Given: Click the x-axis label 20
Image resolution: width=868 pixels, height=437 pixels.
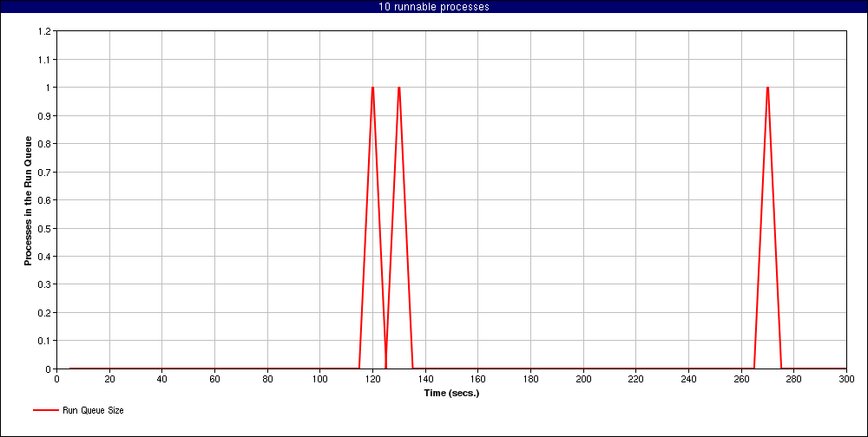Looking at the screenshot, I should pos(109,379).
